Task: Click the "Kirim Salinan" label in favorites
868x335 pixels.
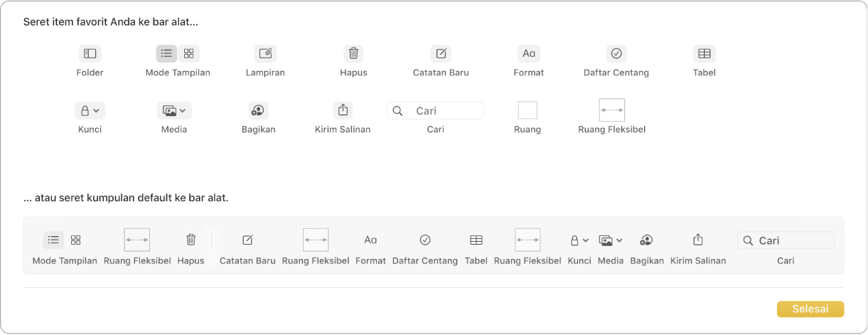Action: coord(343,129)
